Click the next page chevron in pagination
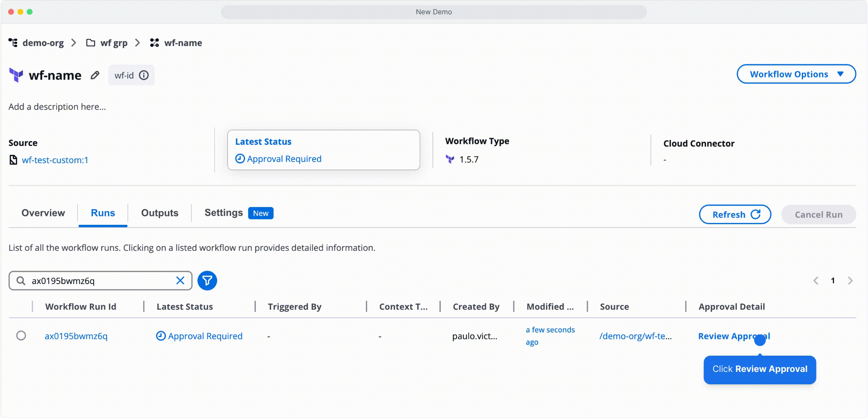The height and width of the screenshot is (418, 868). click(850, 281)
